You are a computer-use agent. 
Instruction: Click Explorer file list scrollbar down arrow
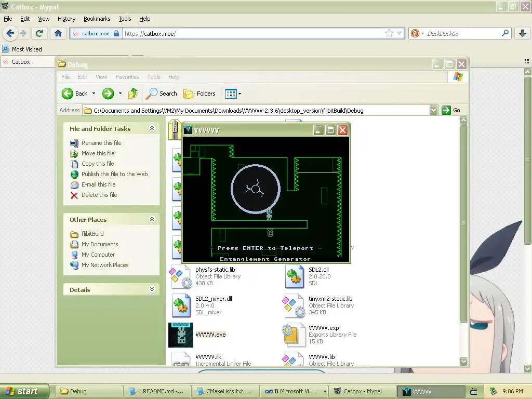point(464,361)
